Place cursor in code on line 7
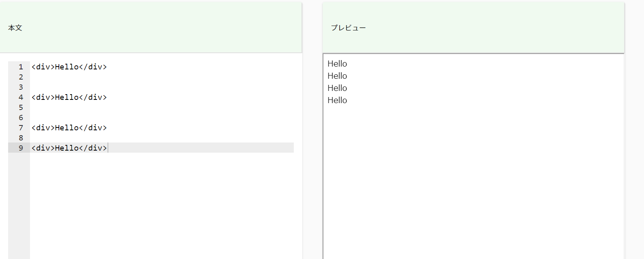 (69, 127)
